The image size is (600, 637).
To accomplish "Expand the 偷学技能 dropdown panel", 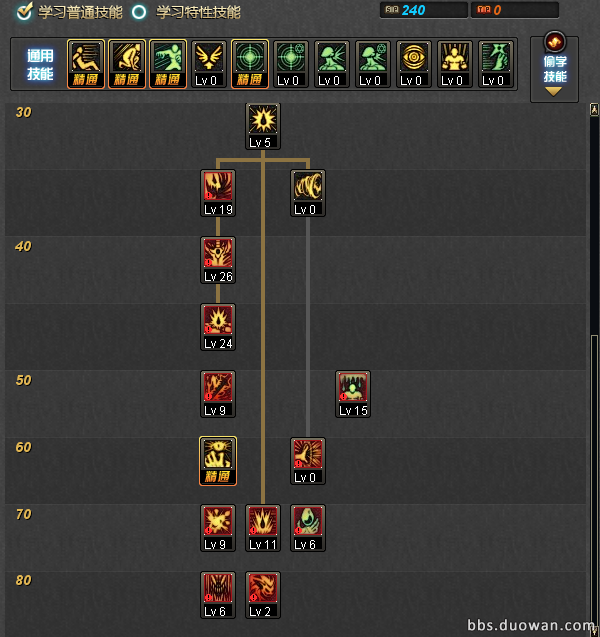I will click(x=555, y=67).
